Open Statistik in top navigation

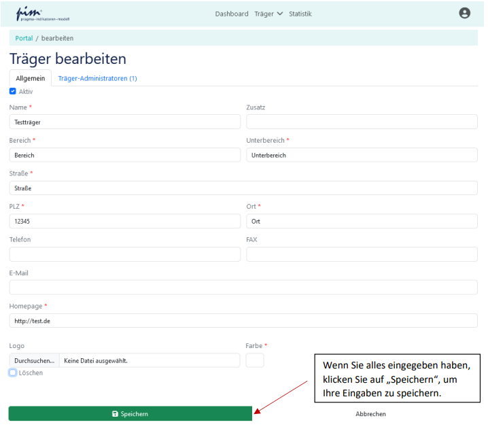(x=300, y=14)
